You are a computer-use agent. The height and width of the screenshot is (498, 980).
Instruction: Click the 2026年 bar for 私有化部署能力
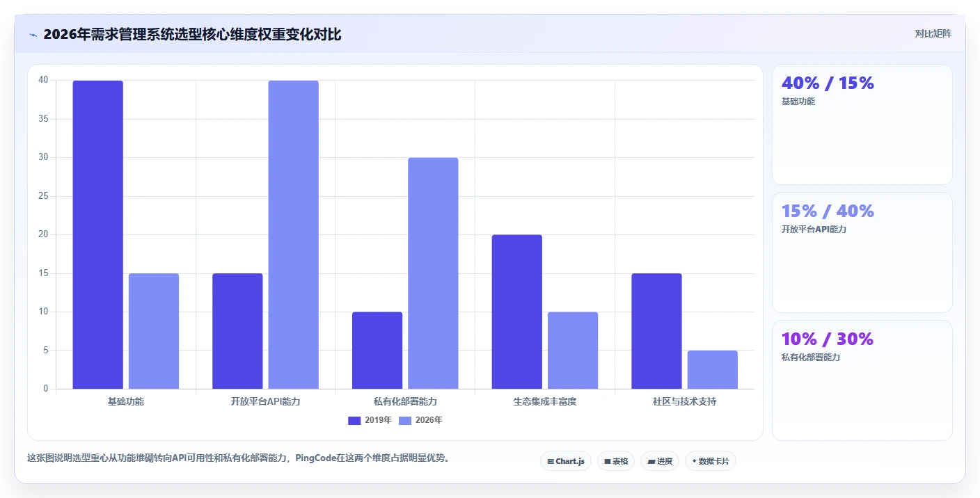[x=433, y=273]
